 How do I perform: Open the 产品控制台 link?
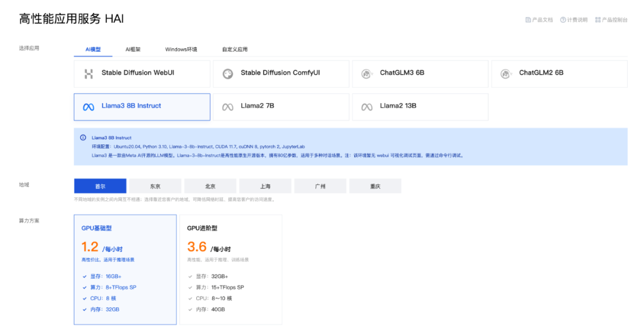[x=612, y=20]
